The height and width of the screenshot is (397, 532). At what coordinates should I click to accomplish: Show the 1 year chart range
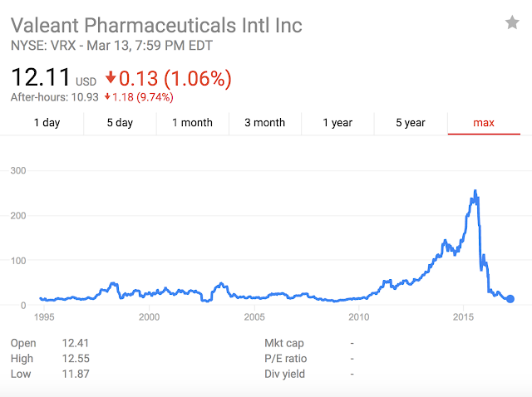[337, 123]
